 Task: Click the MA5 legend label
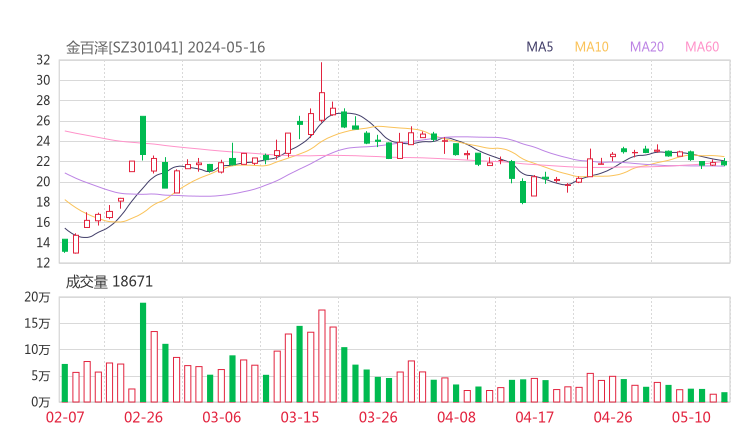coord(539,47)
